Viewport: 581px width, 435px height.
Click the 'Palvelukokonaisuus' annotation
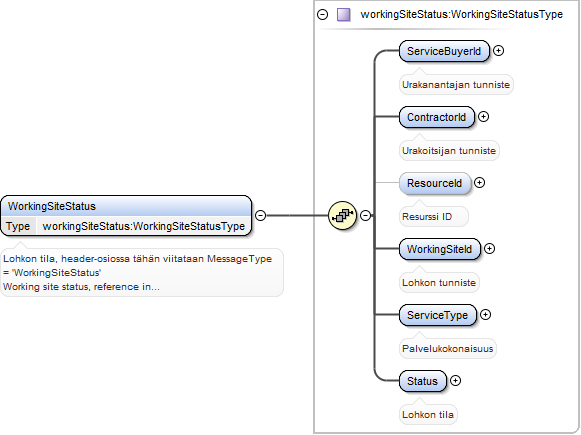pos(448,348)
